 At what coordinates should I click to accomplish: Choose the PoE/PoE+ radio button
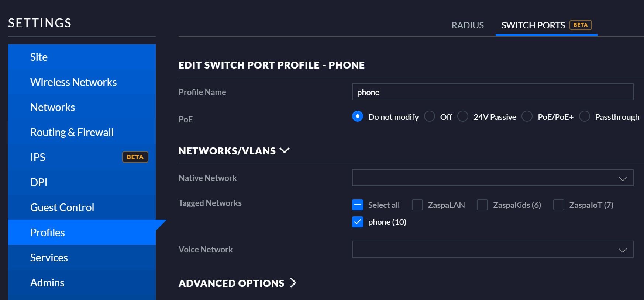[x=527, y=116]
